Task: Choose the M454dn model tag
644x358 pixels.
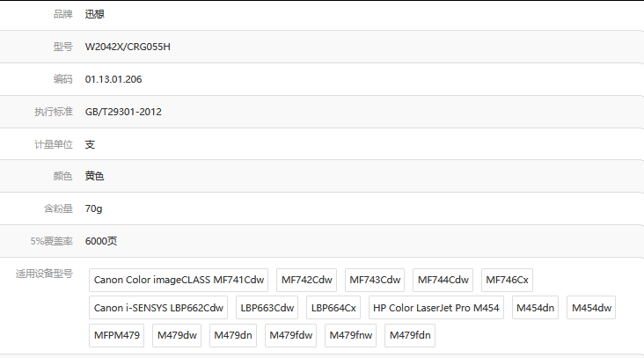Action: point(536,308)
